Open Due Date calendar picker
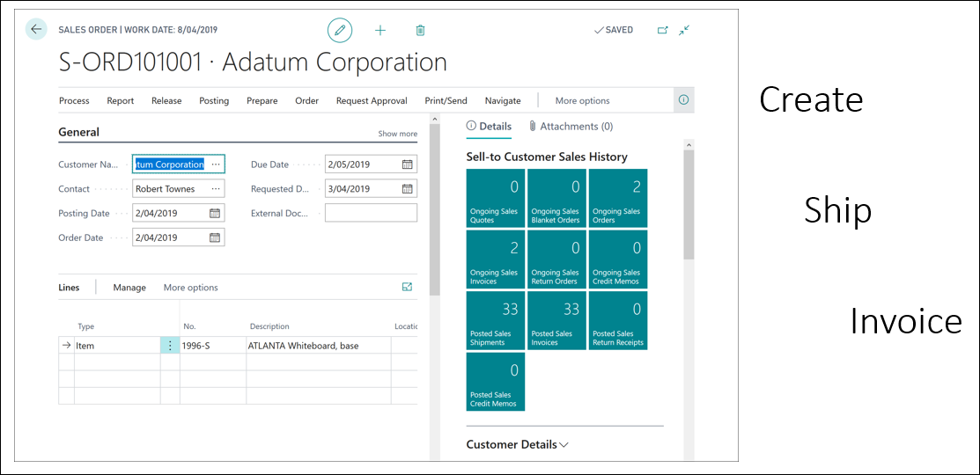Viewport: 980px width, 475px height. [x=408, y=164]
